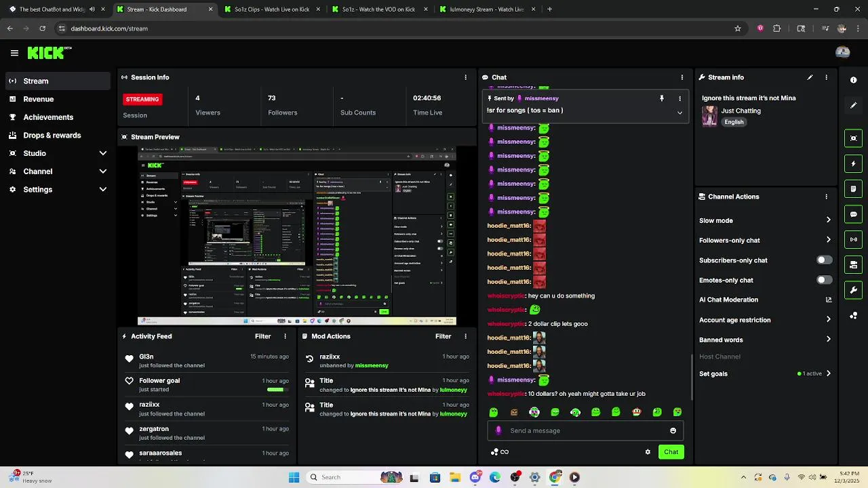868x488 pixels.
Task: Click the Just Chatting category thumbnail
Action: tap(709, 116)
